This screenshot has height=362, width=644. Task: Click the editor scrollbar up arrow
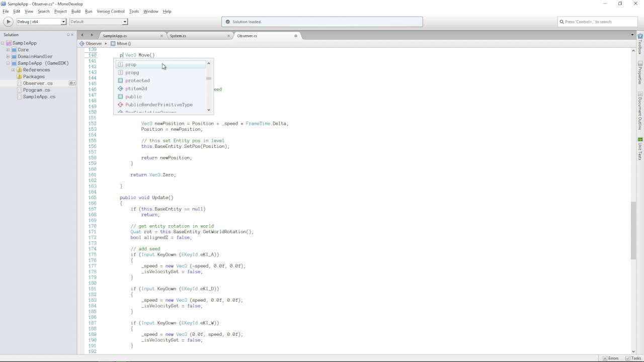tap(633, 50)
